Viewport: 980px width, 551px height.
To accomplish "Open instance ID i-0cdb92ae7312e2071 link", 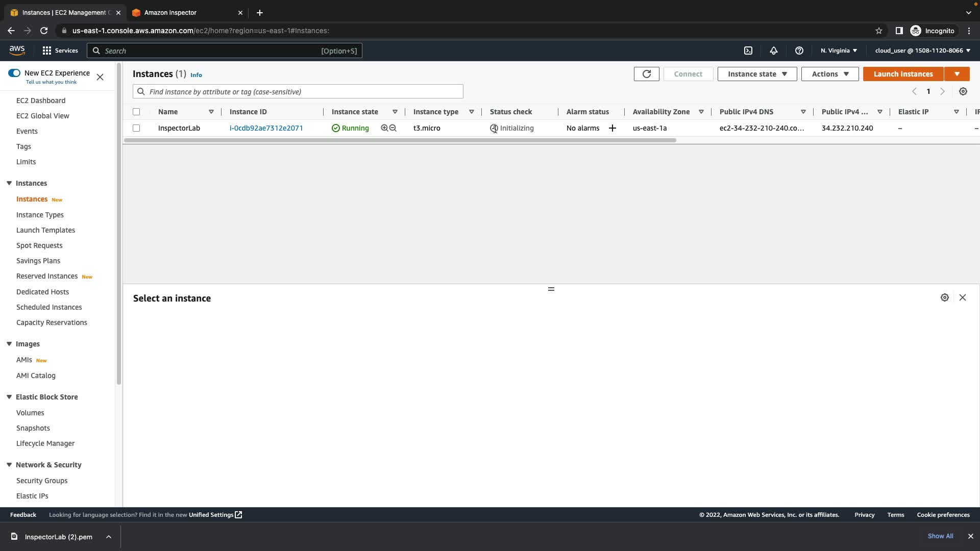I will pyautogui.click(x=266, y=128).
